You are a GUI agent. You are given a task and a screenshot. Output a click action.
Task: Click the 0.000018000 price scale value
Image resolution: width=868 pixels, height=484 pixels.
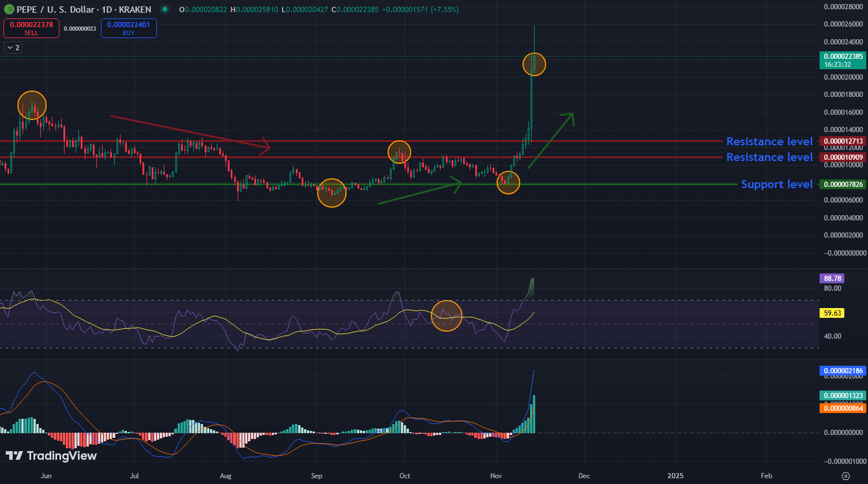coord(844,95)
